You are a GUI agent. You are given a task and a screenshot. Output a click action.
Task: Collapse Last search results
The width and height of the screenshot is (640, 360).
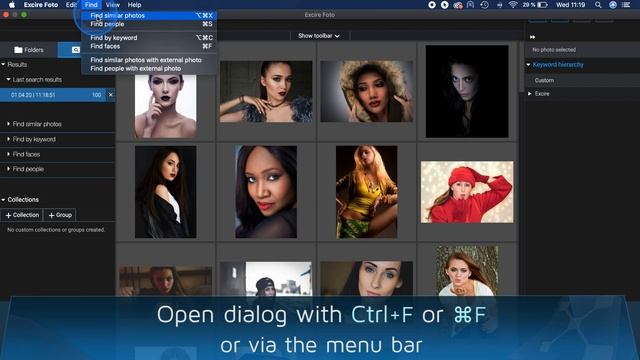click(8, 80)
